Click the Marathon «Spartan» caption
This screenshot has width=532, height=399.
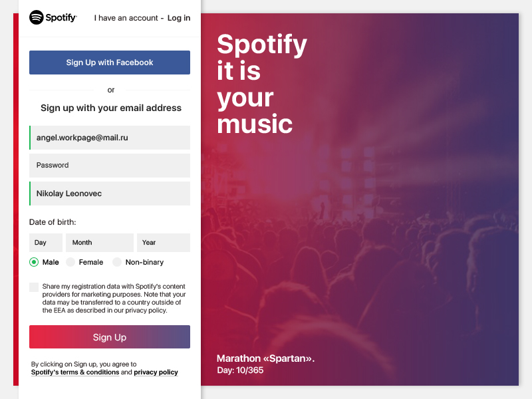pyautogui.click(x=265, y=358)
